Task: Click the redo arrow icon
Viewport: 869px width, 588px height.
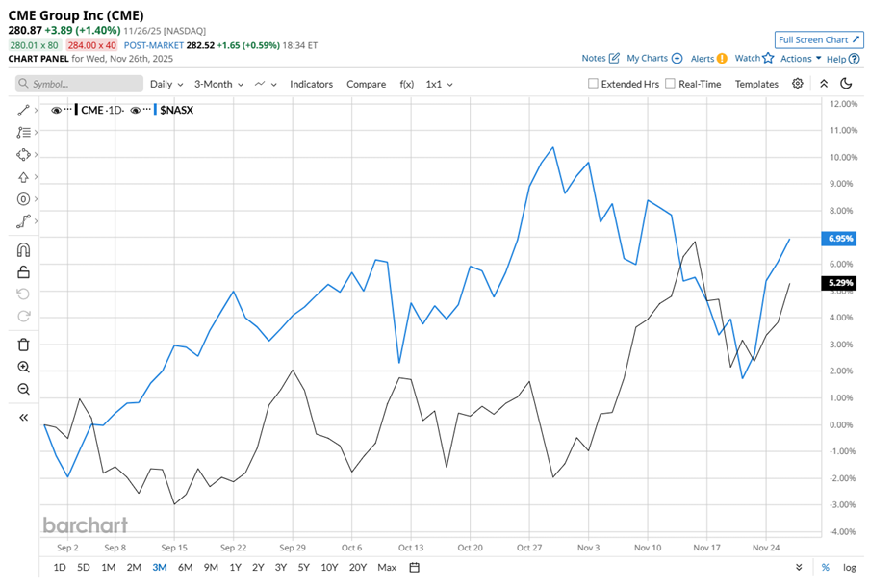Action: click(x=23, y=316)
